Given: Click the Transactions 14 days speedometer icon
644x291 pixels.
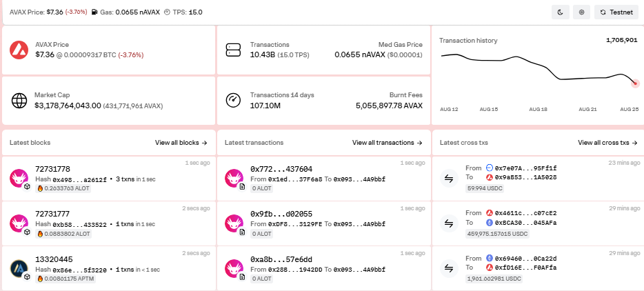Looking at the screenshot, I should click(233, 100).
